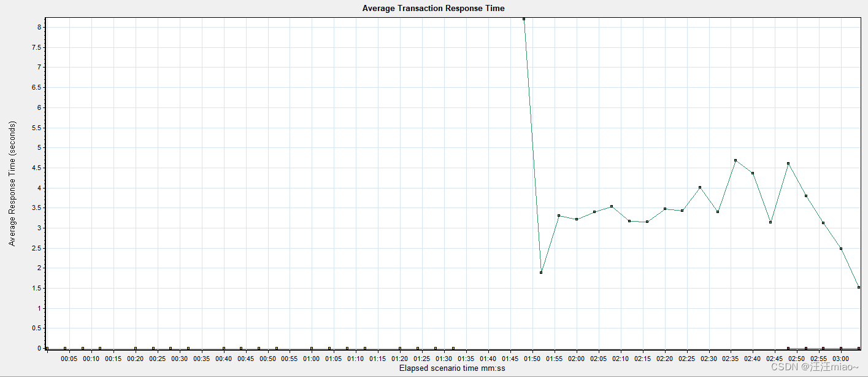The height and width of the screenshot is (377, 868).
Task: Click the Y-axis label 3.5
Action: 36,208
